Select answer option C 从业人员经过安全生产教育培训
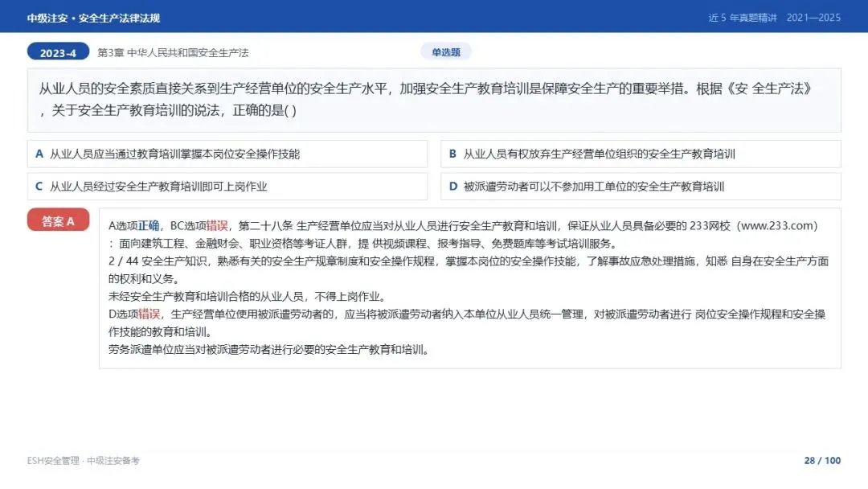 coord(227,187)
